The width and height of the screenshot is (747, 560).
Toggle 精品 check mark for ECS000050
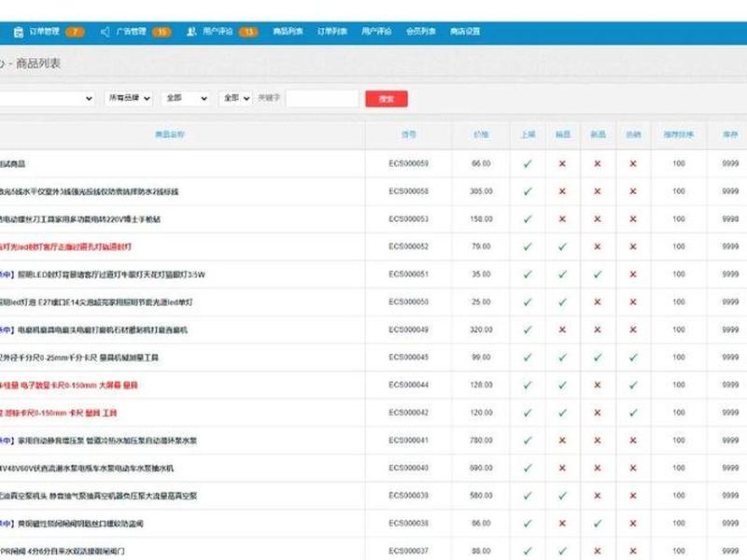click(x=563, y=301)
